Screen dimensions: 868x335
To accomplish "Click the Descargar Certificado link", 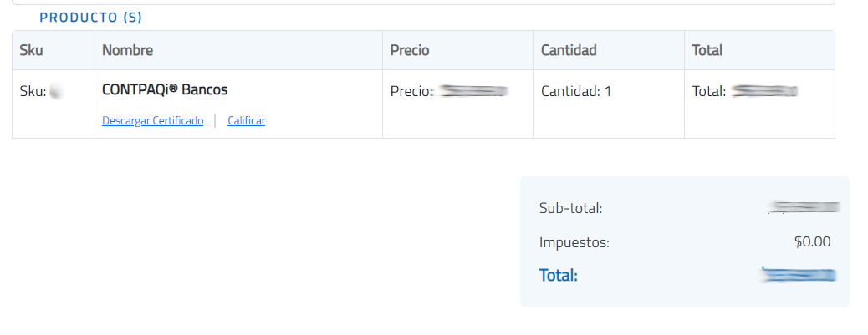I will coord(152,120).
